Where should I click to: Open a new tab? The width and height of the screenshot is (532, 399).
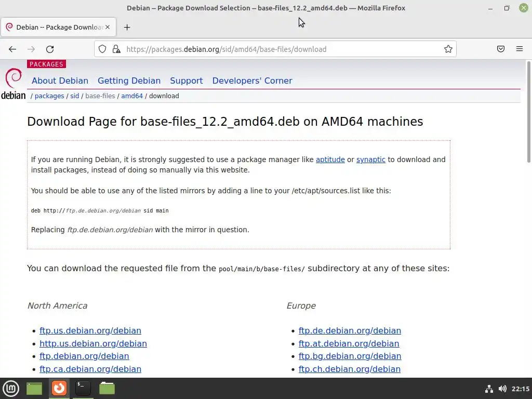click(127, 27)
